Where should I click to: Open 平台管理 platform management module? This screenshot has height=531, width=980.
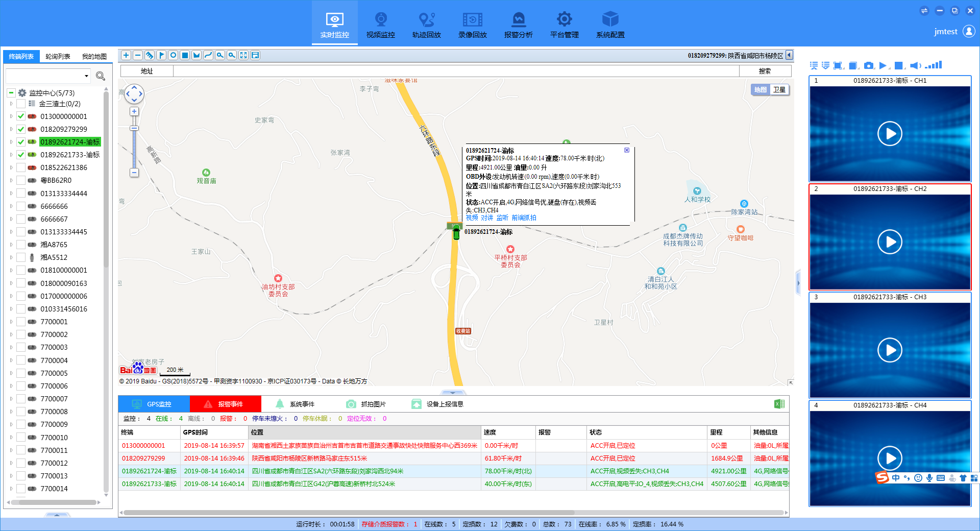[x=565, y=24]
